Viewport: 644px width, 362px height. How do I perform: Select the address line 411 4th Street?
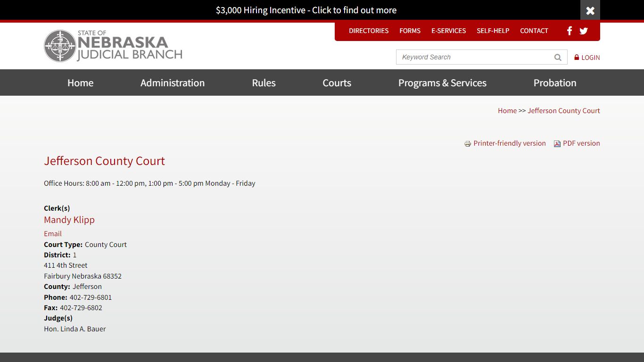[x=66, y=265]
